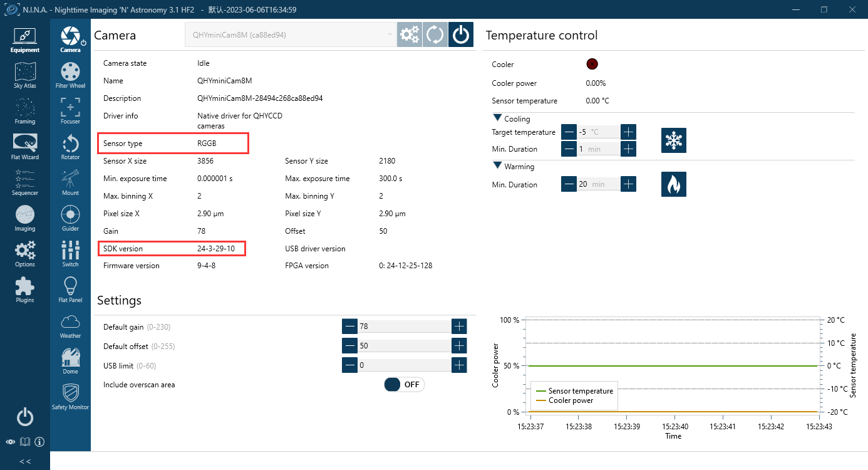
Task: Open the Framing section
Action: 24,112
